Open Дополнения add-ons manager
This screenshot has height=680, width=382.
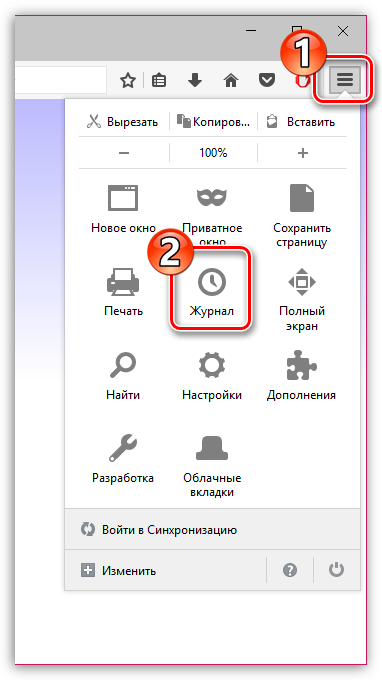tap(301, 376)
